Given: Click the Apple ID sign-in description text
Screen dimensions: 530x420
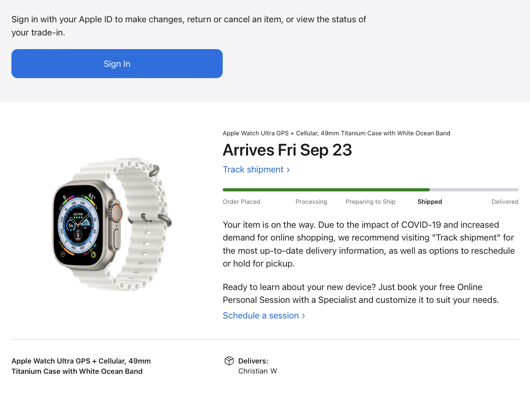Looking at the screenshot, I should 189,26.
